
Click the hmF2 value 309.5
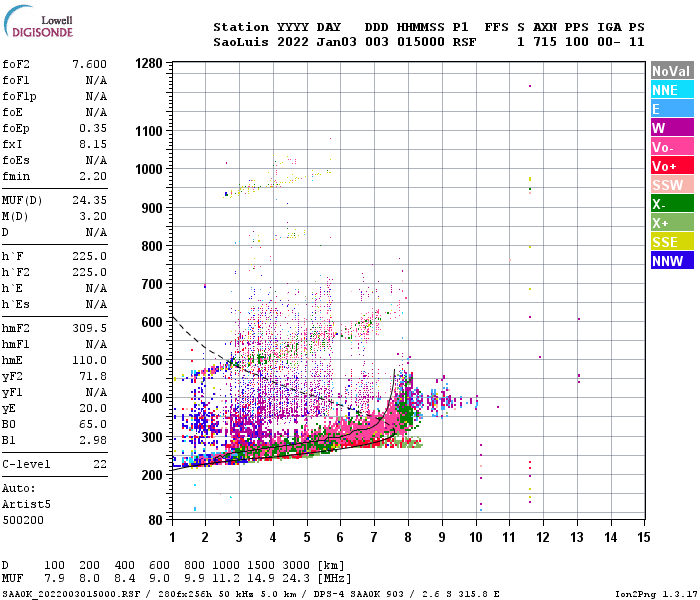(90, 328)
